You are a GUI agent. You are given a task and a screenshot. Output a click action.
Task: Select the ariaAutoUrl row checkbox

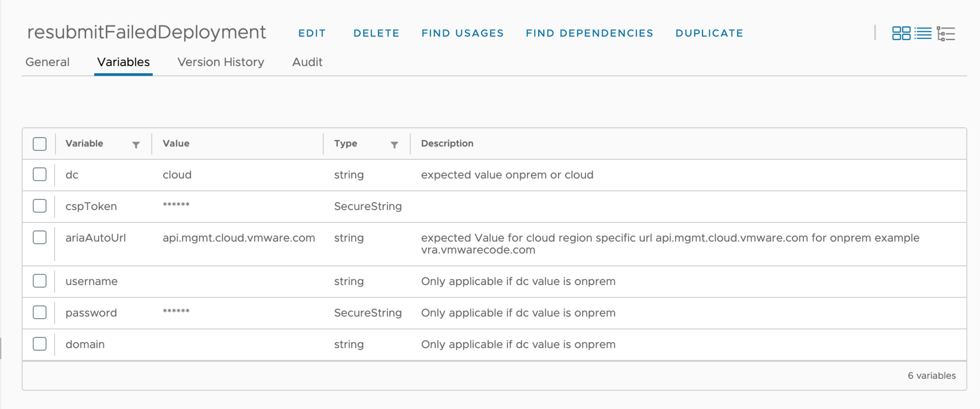click(x=40, y=238)
